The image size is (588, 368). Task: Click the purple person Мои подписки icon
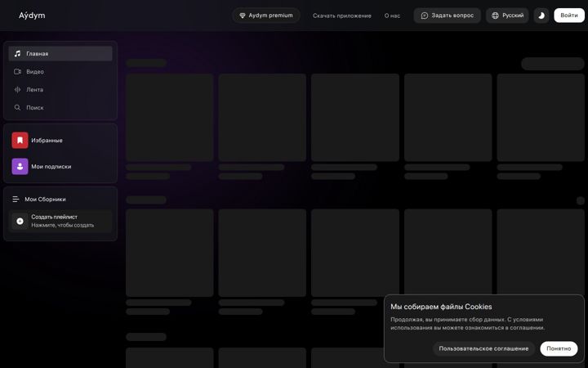coord(20,166)
